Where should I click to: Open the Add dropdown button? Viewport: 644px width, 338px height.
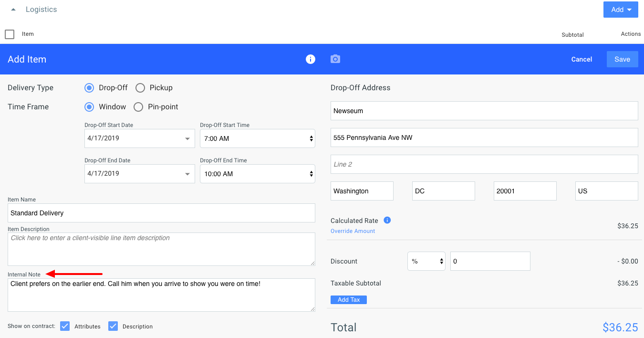pos(621,10)
